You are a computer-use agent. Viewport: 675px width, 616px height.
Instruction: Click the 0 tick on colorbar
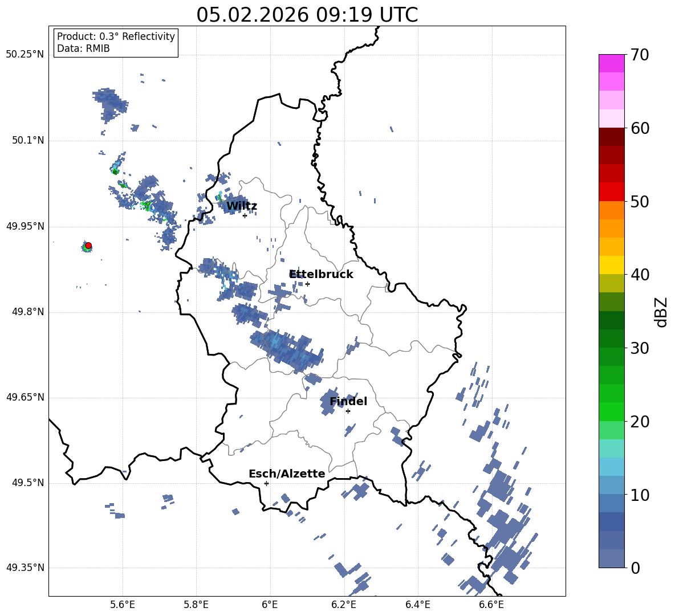tap(635, 568)
